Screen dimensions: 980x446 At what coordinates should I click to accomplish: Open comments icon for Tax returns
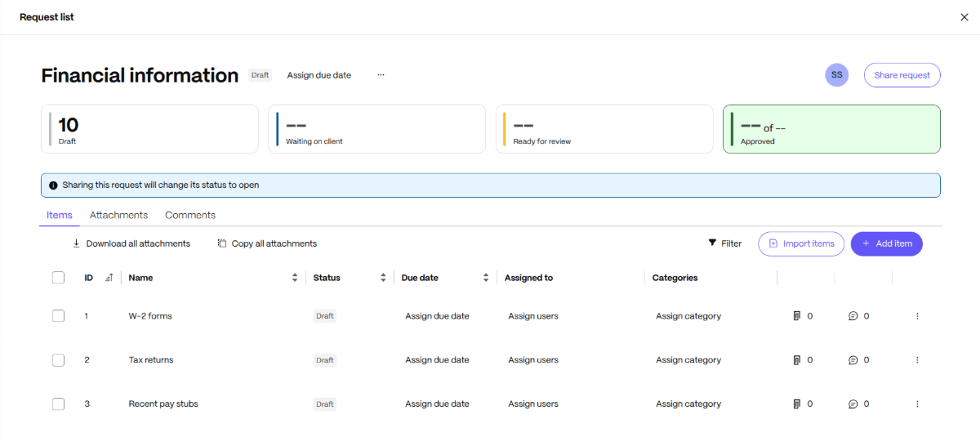point(853,360)
